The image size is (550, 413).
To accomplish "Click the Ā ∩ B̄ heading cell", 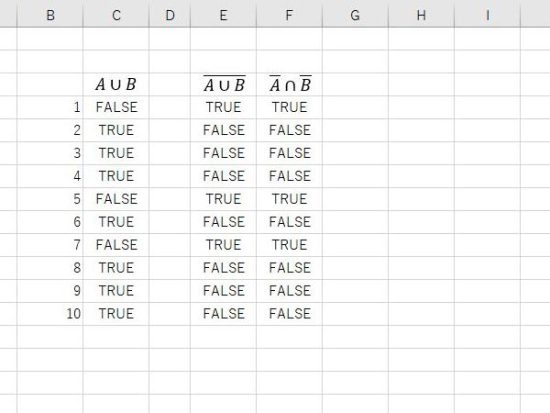I will (289, 85).
